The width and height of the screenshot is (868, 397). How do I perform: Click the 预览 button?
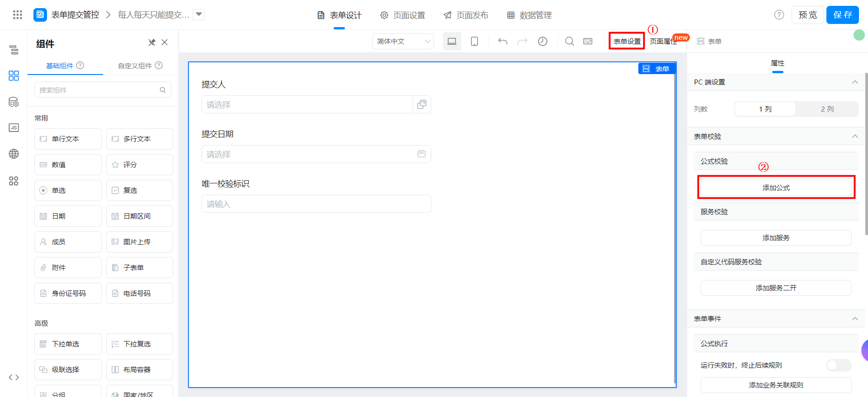point(808,15)
